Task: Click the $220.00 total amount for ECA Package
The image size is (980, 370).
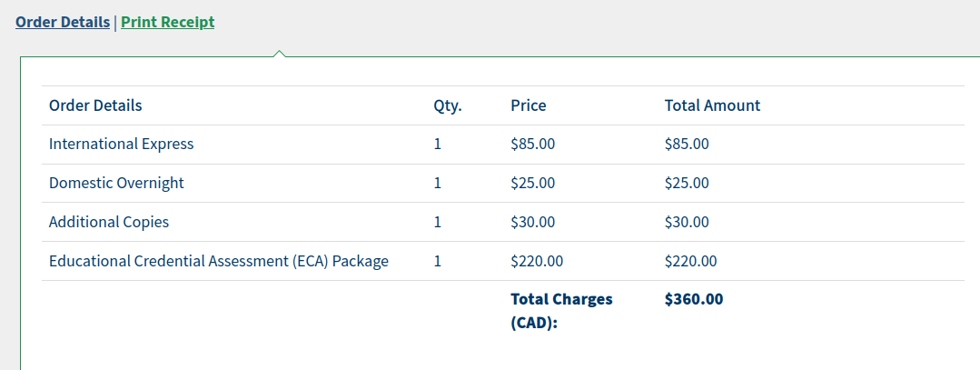Action: tap(690, 261)
